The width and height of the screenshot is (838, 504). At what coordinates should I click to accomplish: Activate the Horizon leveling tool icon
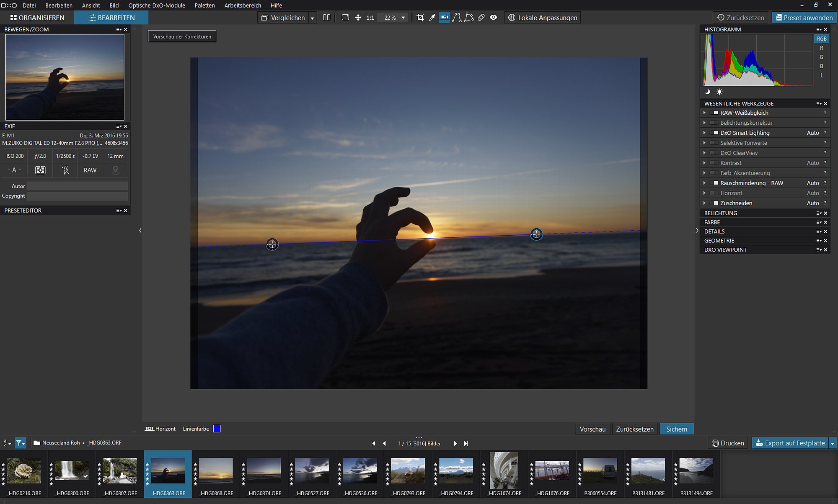[x=445, y=18]
